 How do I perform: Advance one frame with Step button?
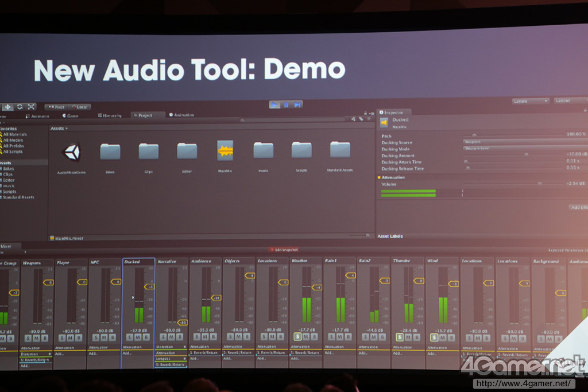point(297,104)
